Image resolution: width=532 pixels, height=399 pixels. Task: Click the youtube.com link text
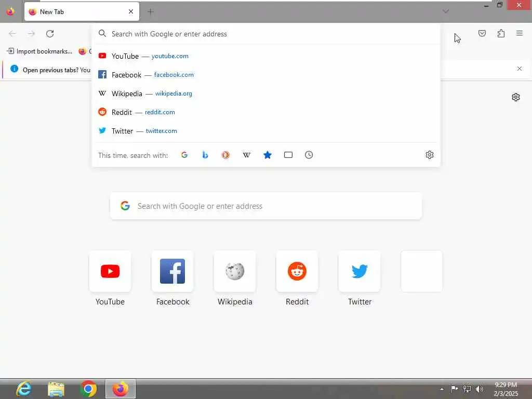[x=170, y=56]
